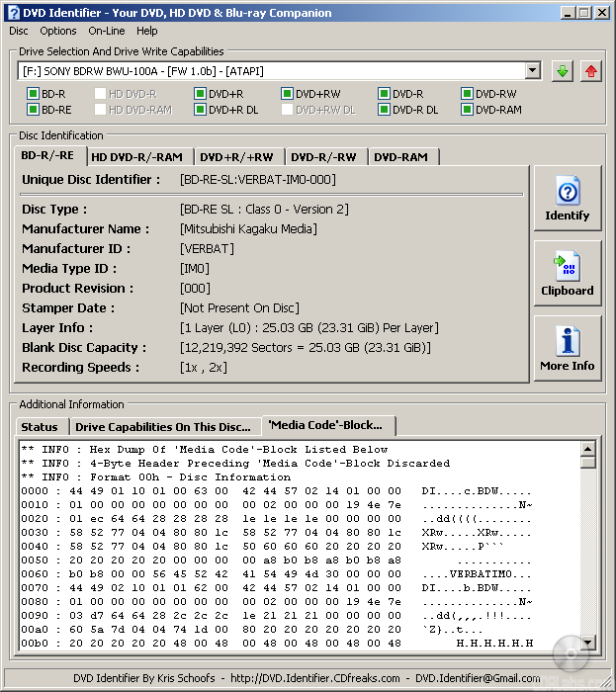616x692 pixels.
Task: Toggle the DVD+RW capability checkbox
Action: (x=287, y=94)
